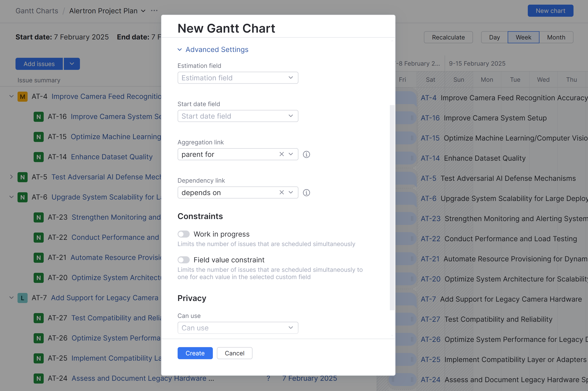Viewport: 588px width, 391px height.
Task: Open the Can use privacy dropdown
Action: coord(238,328)
